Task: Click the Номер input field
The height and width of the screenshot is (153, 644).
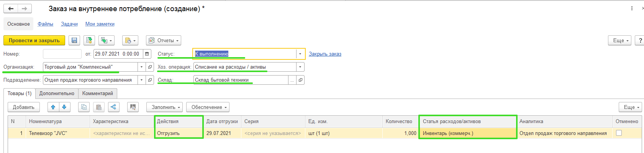Action: (62, 54)
